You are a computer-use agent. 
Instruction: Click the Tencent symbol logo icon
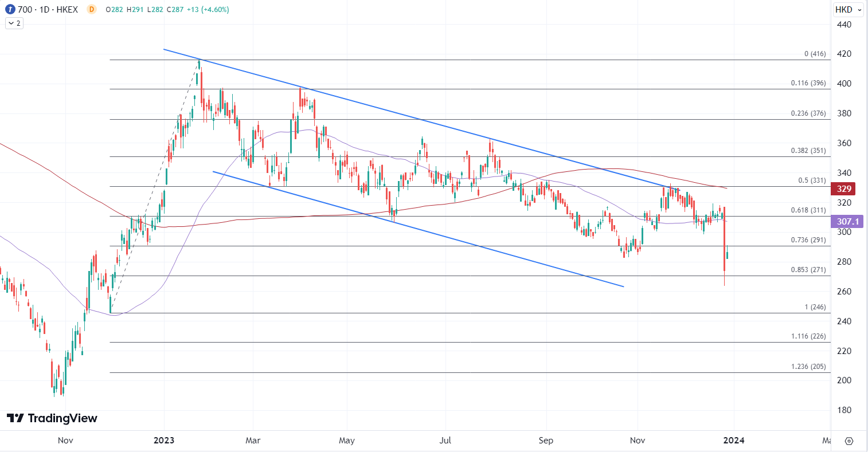[10, 9]
